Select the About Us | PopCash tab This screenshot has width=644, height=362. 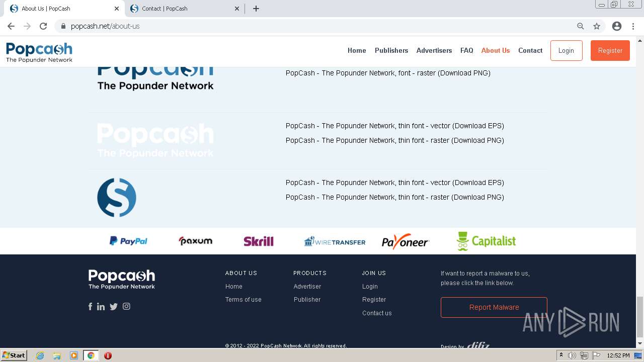64,9
